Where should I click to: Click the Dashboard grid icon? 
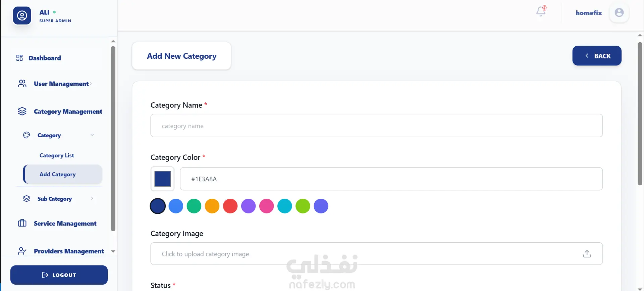[x=19, y=58]
